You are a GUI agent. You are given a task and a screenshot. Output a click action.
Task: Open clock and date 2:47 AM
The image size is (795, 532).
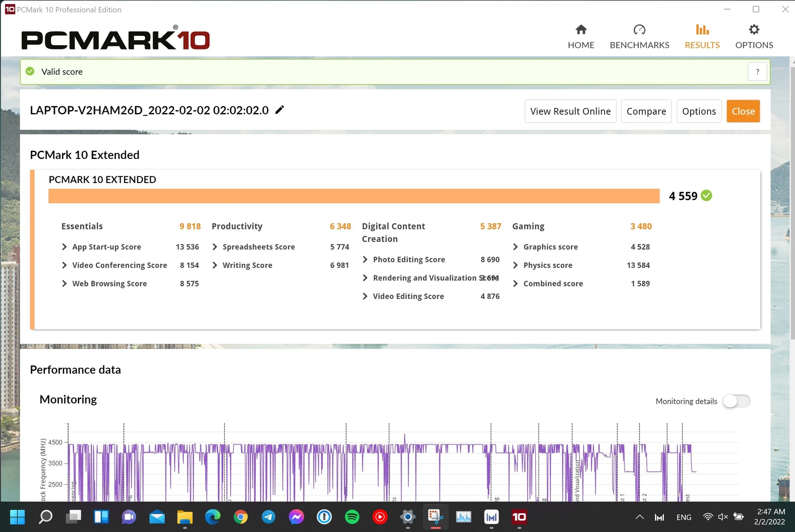point(770,517)
